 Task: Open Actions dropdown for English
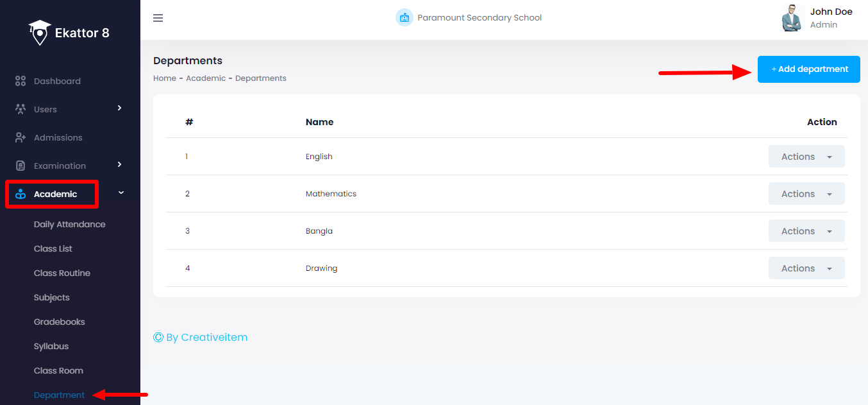(x=806, y=157)
